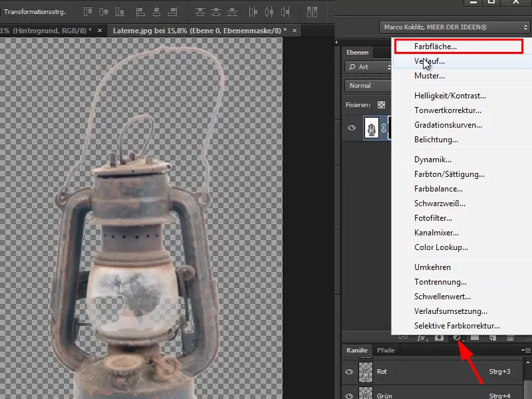Open the layer filter Art dropdown
The width and height of the screenshot is (532, 399).
(368, 67)
